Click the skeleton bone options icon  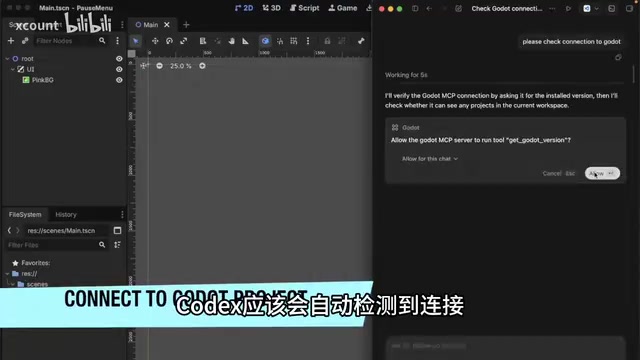(x=361, y=41)
